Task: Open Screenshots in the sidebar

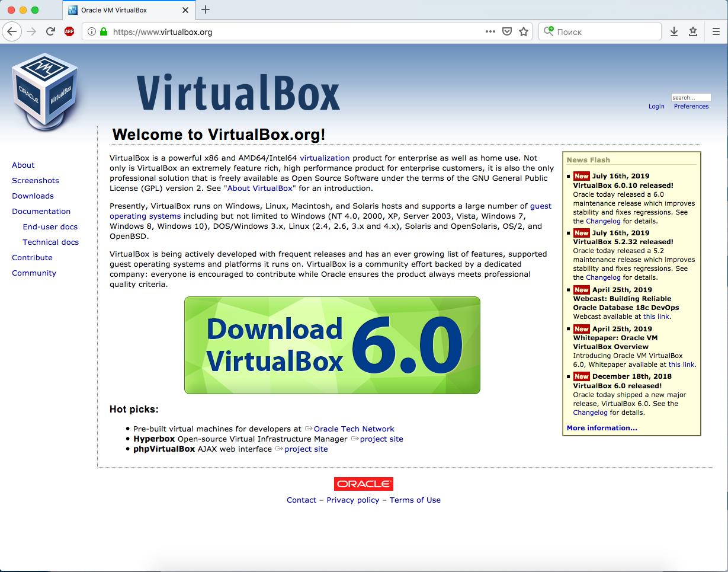Action: [36, 180]
